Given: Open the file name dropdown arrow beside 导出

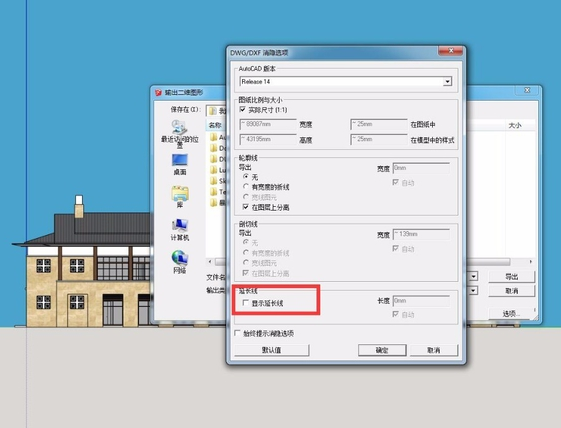Looking at the screenshot, I should click(x=474, y=277).
